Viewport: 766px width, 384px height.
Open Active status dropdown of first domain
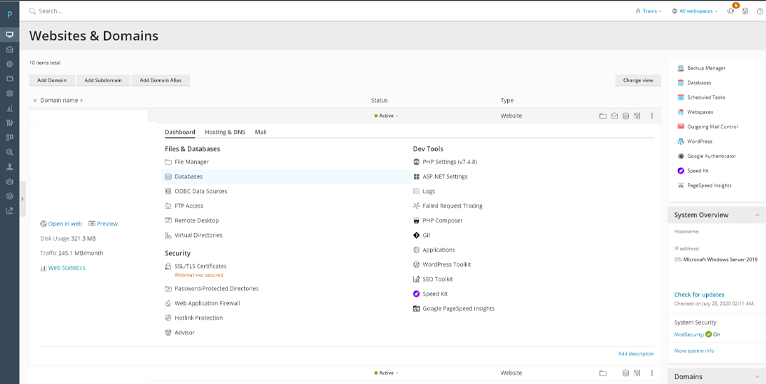[386, 116]
